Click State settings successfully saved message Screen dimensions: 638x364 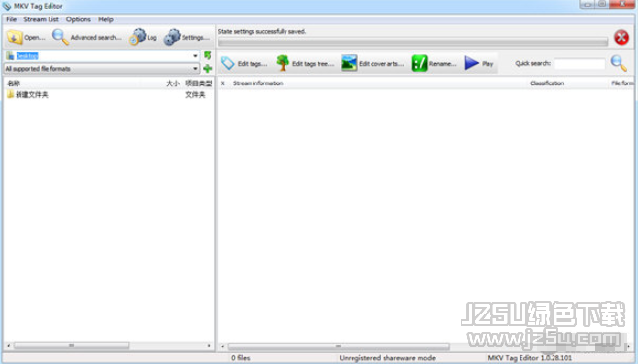point(261,31)
